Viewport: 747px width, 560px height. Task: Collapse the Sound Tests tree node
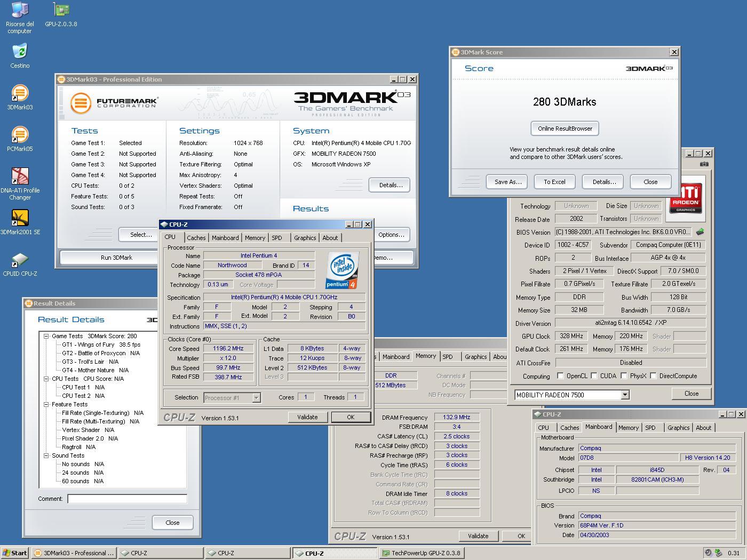[x=46, y=455]
